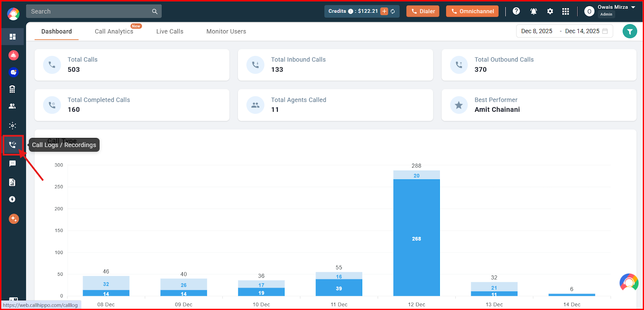Click the CallHippo logo in the header
Screen dimensions: 644x310
point(13,14)
